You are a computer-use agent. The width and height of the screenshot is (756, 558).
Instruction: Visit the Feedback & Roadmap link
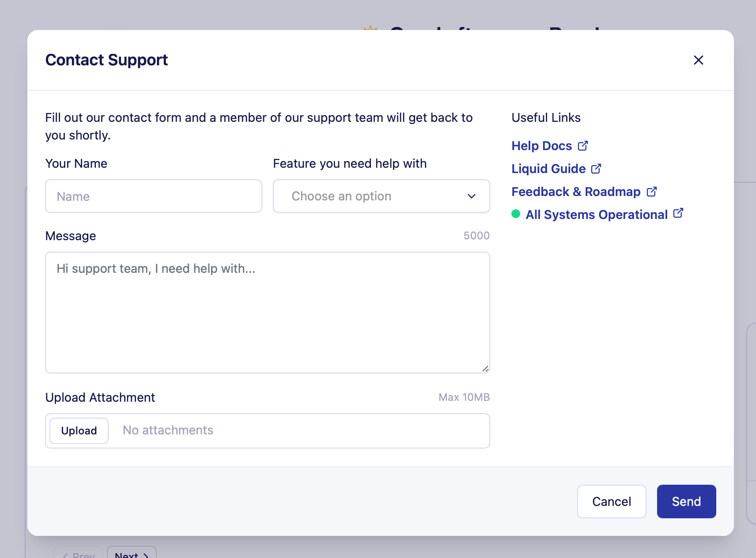[576, 192]
